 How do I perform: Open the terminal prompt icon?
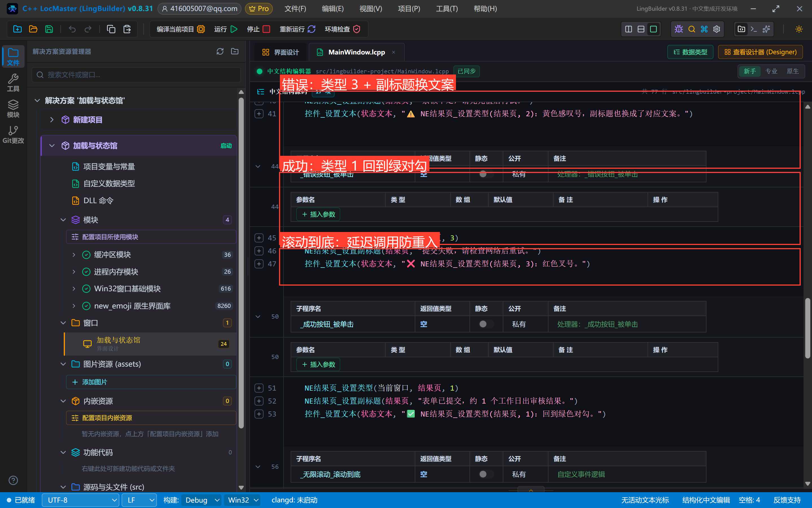coord(754,29)
